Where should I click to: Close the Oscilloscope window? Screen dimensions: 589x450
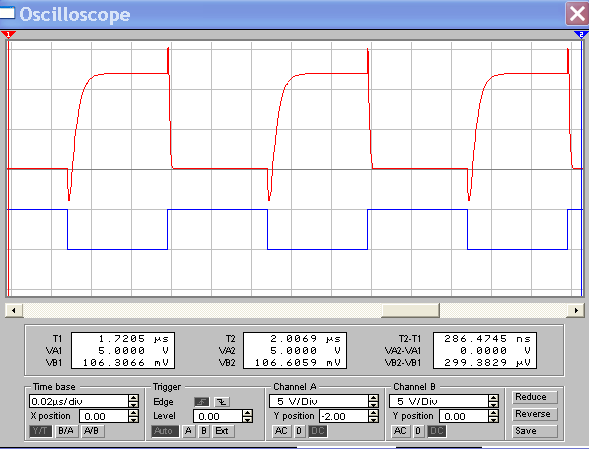[x=577, y=14]
